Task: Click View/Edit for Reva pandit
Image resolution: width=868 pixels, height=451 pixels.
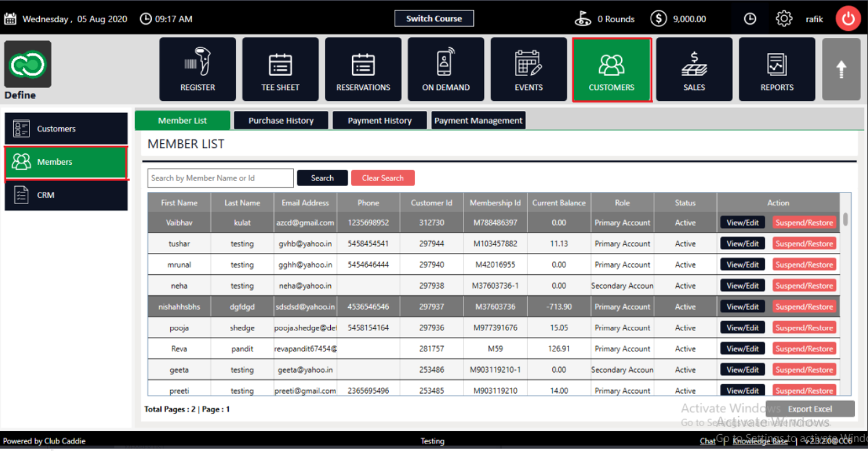Action: (x=742, y=349)
